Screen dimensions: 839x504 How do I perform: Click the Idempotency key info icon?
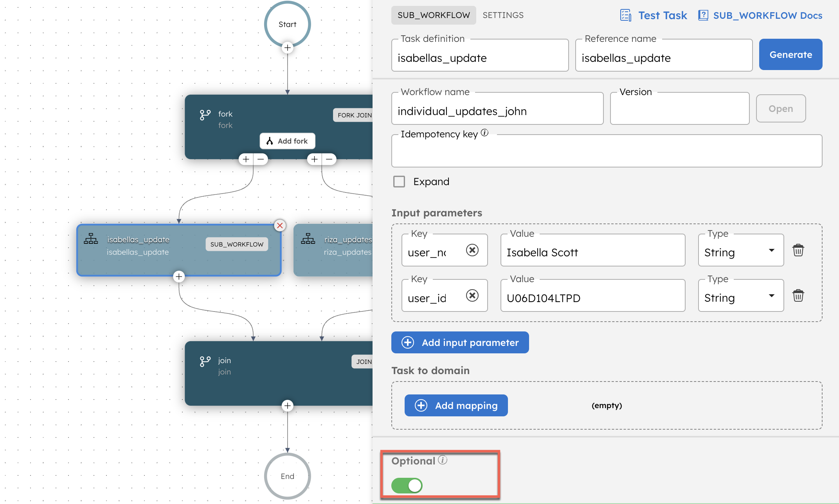click(x=484, y=133)
